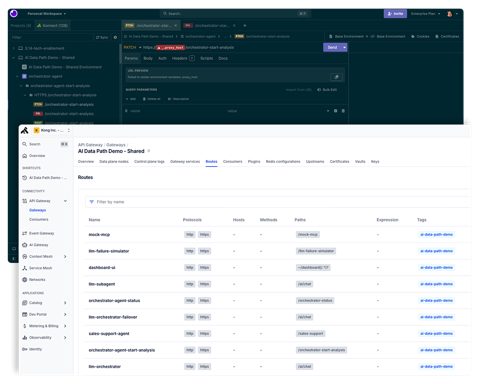Collapse the API Gateway sidebar section
Screen dimensions: 480x384
(65, 201)
